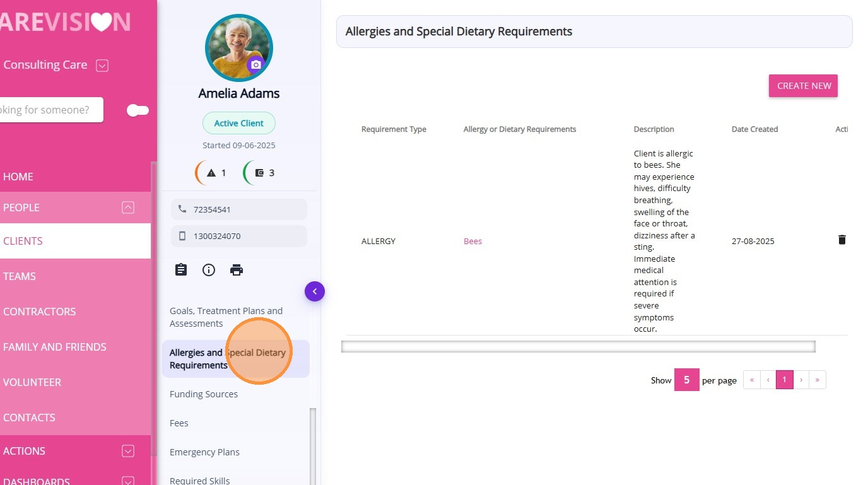Expand the ACTIONS menu section
The image size is (868, 485).
[128, 451]
